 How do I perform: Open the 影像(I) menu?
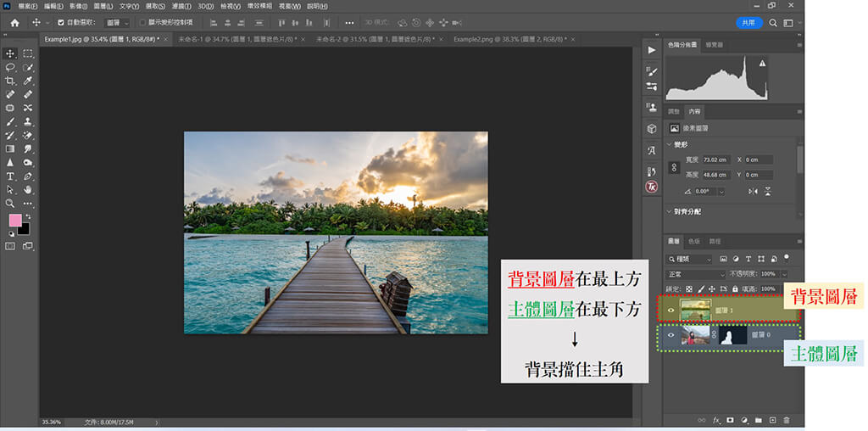pyautogui.click(x=78, y=6)
